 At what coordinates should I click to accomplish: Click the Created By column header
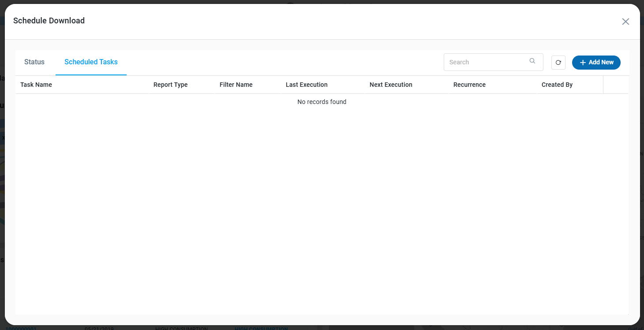point(557,85)
